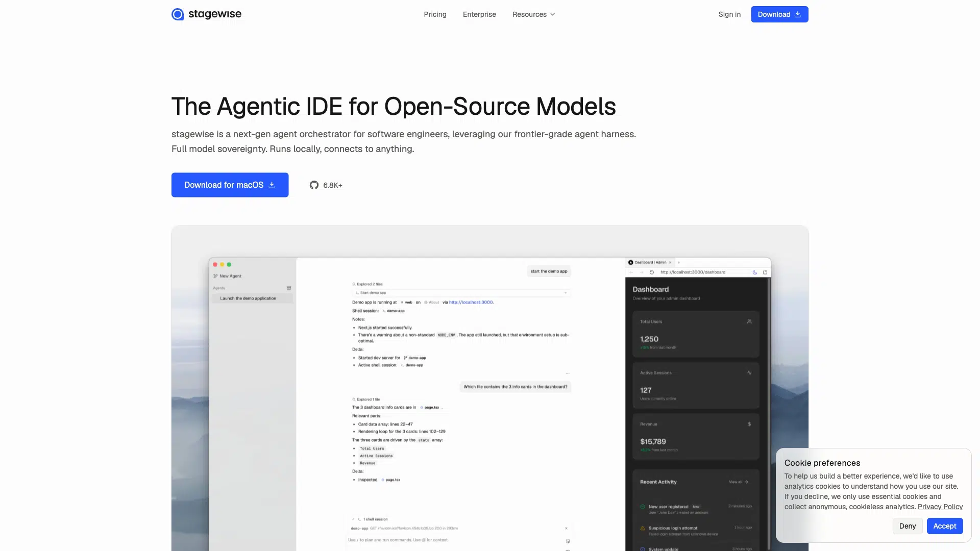Click the Download button in header
Screen dimensions: 980x551
(x=779, y=14)
